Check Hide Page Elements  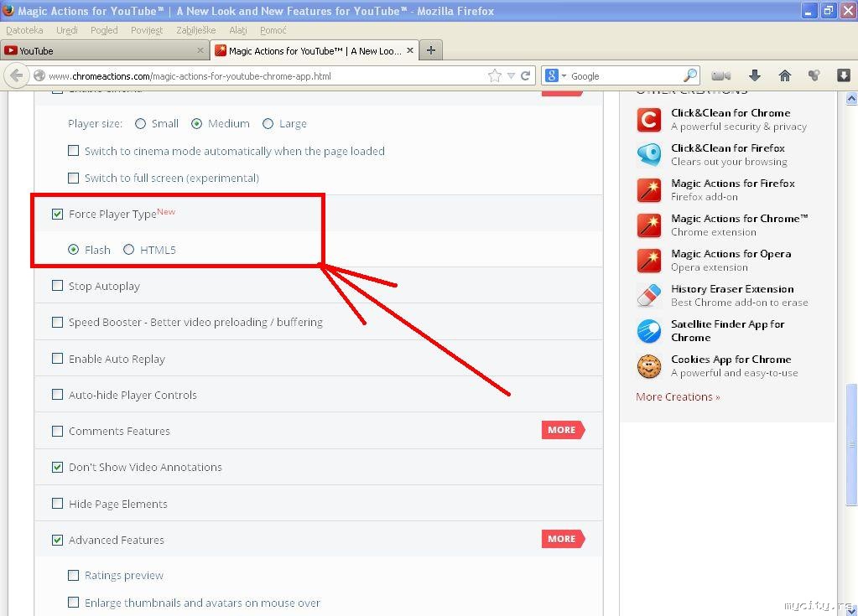58,503
